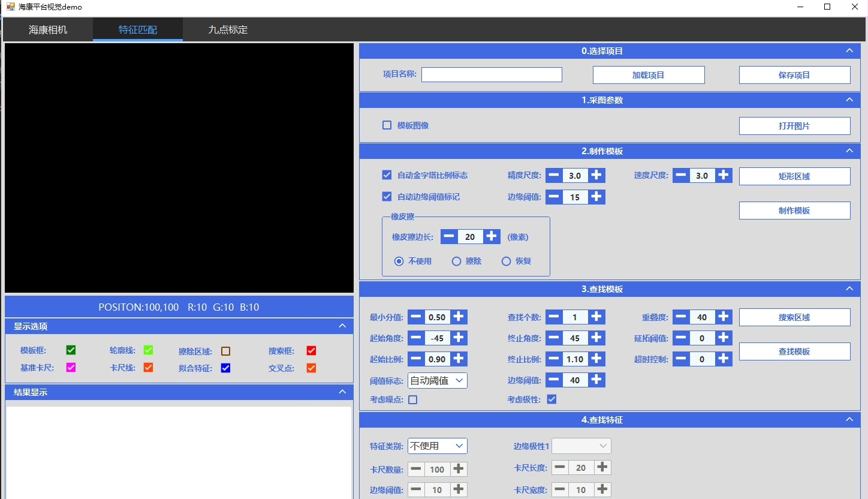
Task: Decrease 橡皮擦边长 with its minus button
Action: click(449, 236)
